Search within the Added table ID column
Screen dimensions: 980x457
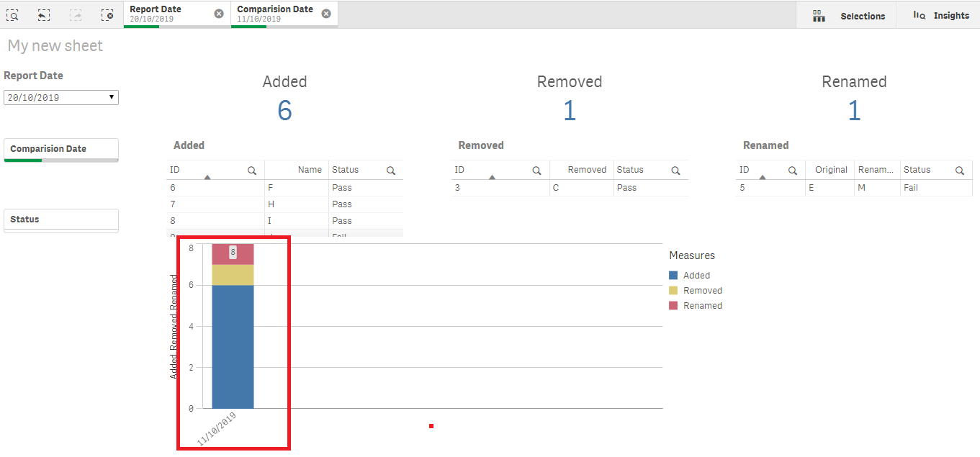[x=251, y=170]
